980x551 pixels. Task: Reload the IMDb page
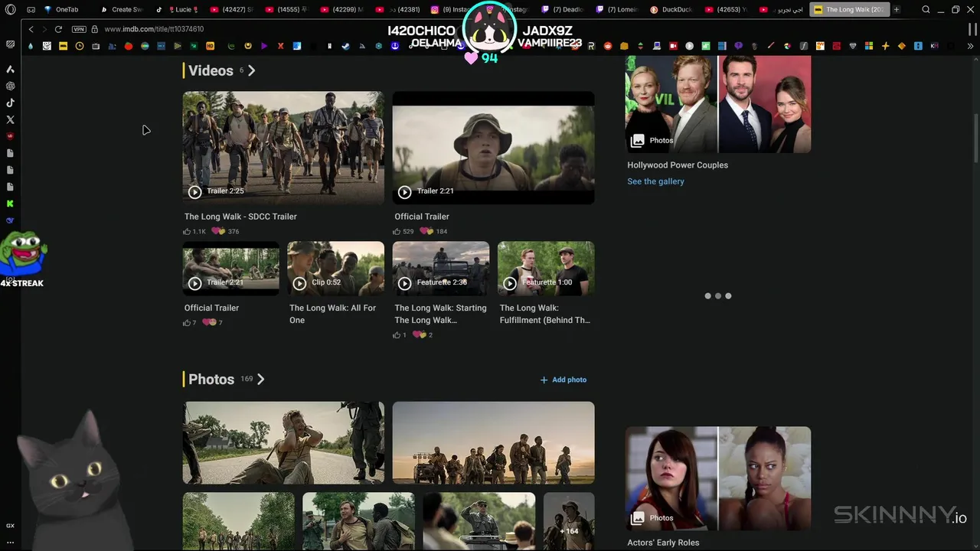coord(58,29)
